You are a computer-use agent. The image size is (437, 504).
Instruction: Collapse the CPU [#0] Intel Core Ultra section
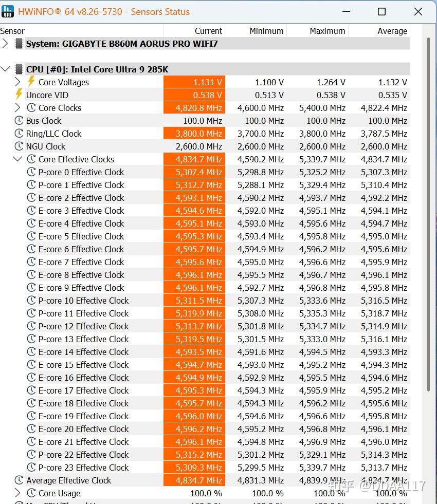pos(5,69)
